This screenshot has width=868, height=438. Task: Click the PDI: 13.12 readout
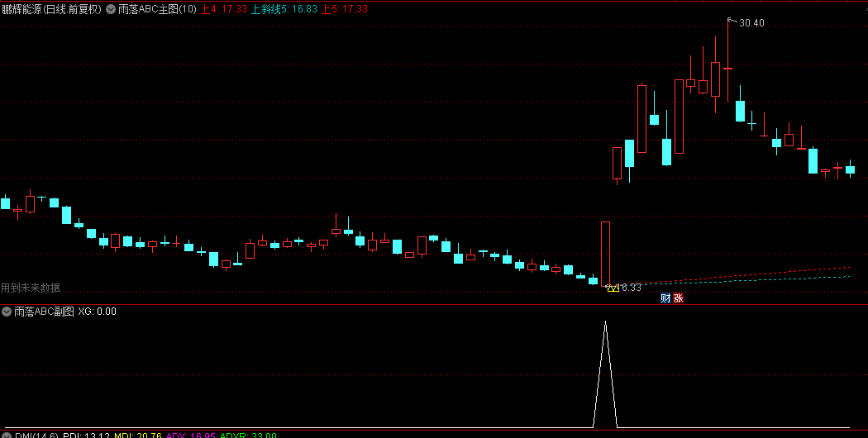pos(86,436)
